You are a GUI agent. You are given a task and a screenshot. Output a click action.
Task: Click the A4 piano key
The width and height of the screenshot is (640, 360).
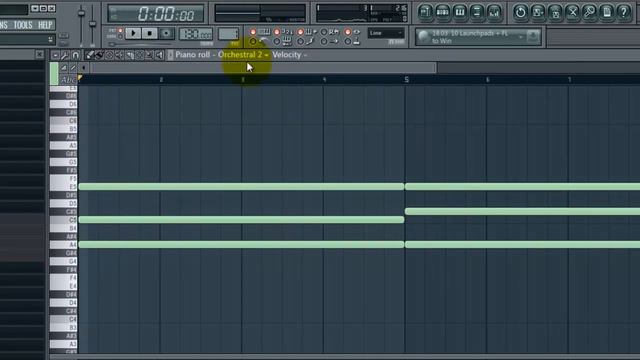coord(64,244)
